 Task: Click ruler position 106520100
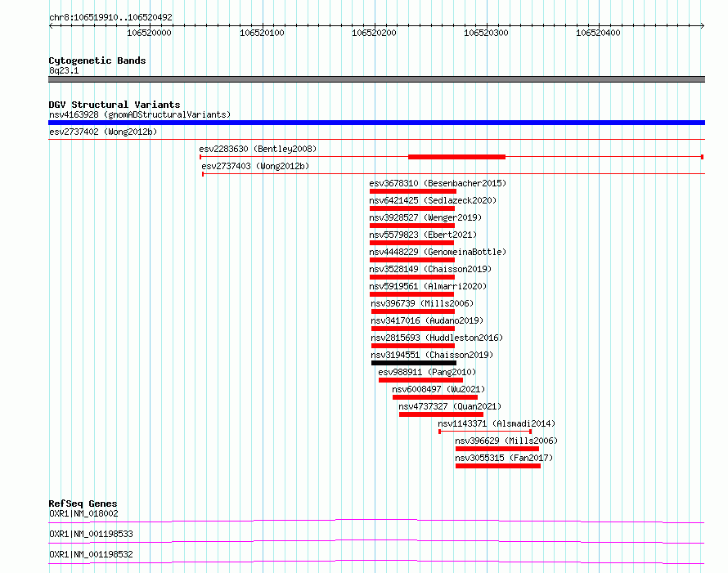pyautogui.click(x=262, y=33)
